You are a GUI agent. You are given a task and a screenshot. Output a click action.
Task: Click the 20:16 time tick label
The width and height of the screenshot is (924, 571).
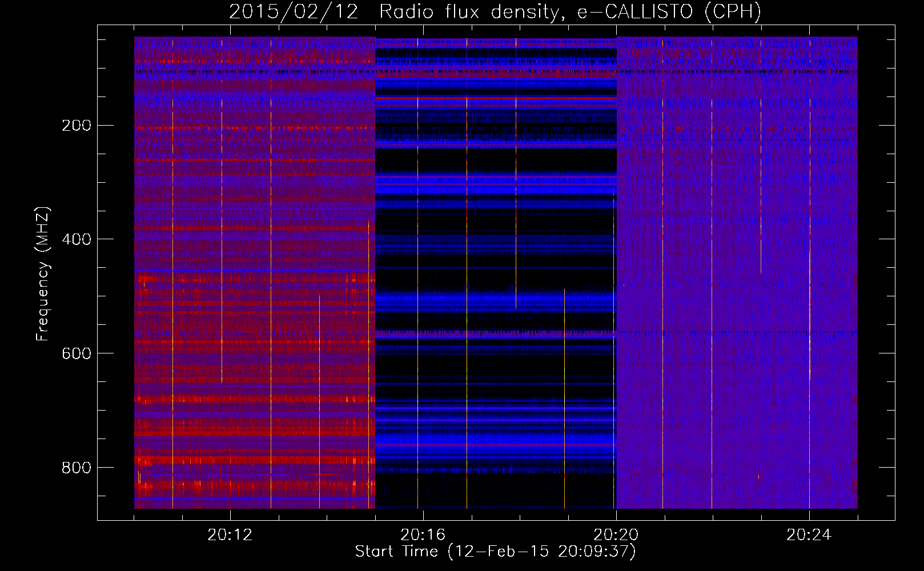pos(423,535)
